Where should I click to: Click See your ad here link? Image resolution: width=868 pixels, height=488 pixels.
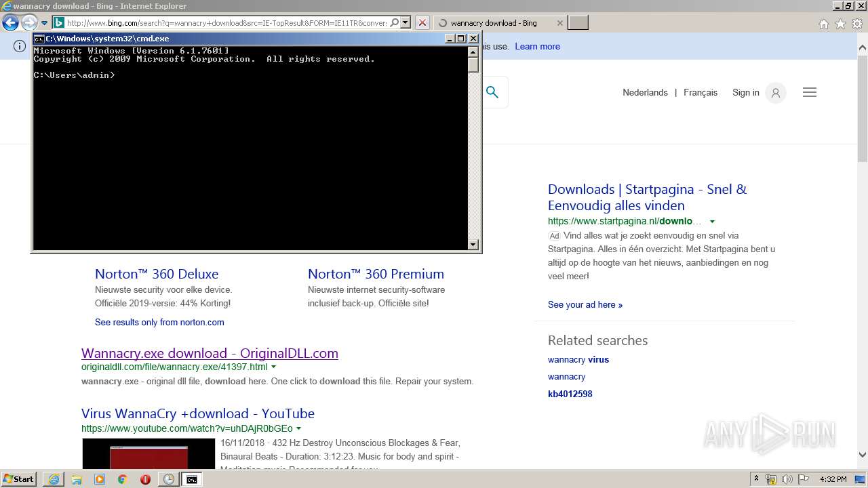pyautogui.click(x=585, y=304)
